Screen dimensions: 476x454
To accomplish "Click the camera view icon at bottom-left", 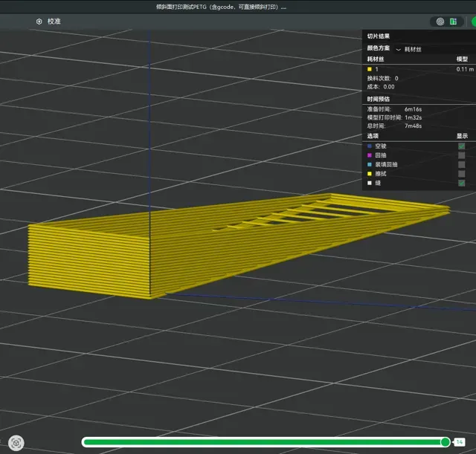I will pos(16,443).
